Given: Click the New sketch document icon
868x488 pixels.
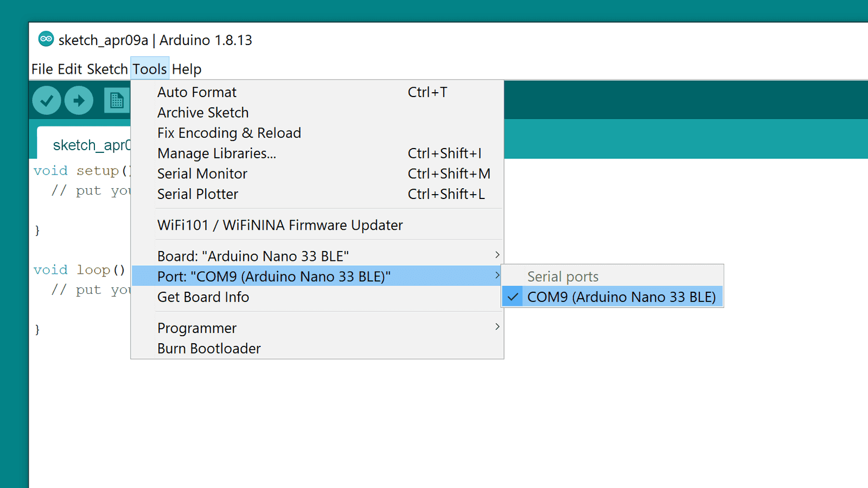Looking at the screenshot, I should point(116,100).
